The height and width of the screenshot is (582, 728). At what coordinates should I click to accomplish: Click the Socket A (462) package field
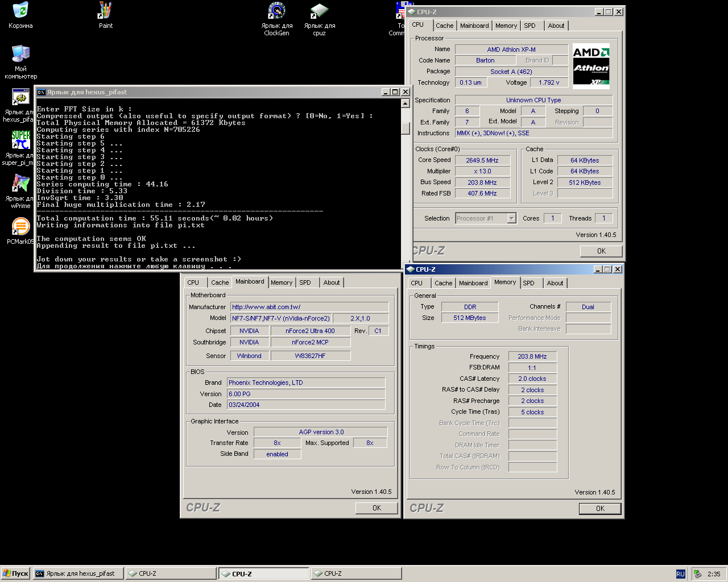511,72
